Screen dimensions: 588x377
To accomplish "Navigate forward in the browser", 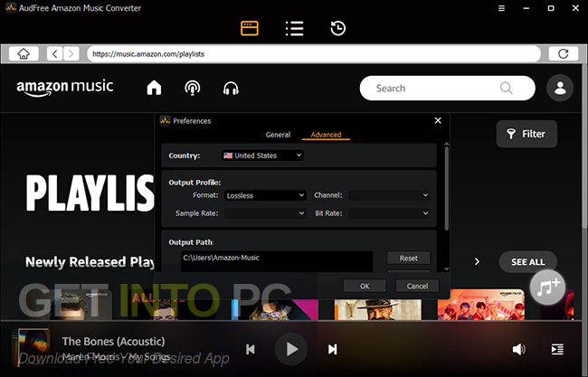I will [71, 53].
